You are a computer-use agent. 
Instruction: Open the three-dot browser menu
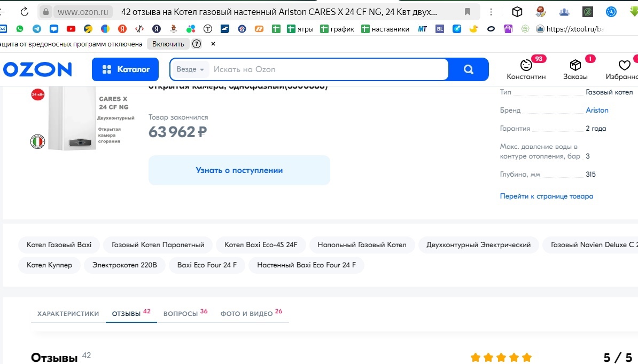point(491,12)
